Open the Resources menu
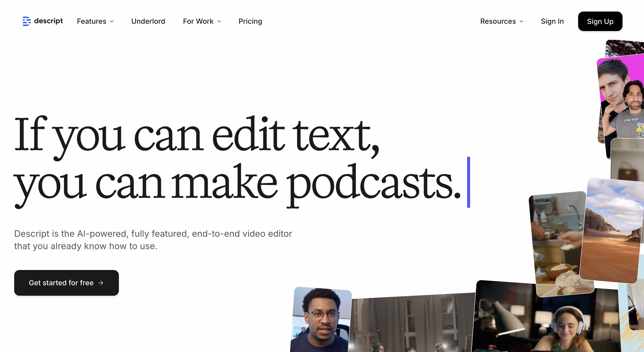 tap(502, 21)
